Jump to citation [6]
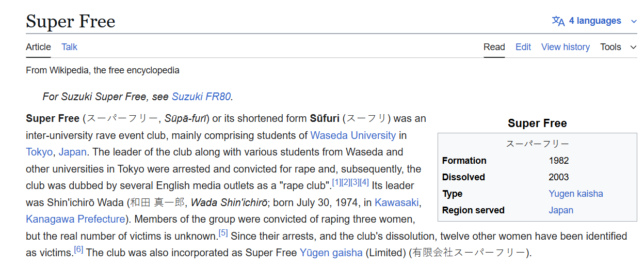Viewport: 644px width, 265px height. point(78,249)
